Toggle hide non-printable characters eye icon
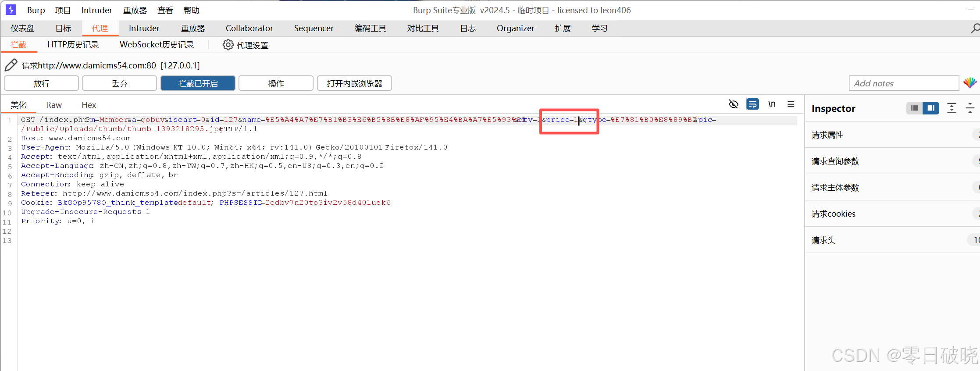The image size is (980, 371). [x=734, y=104]
